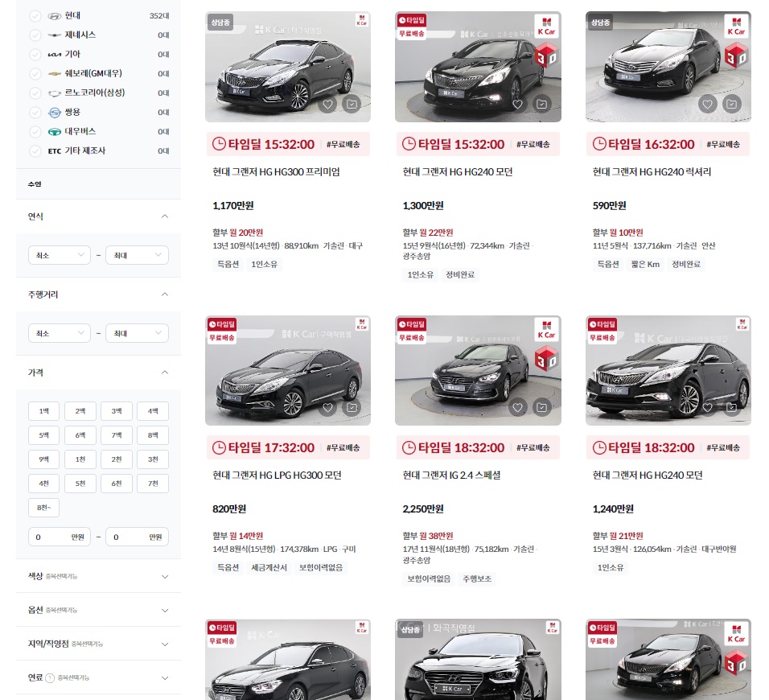Click the 현대 brand logo

[x=55, y=16]
